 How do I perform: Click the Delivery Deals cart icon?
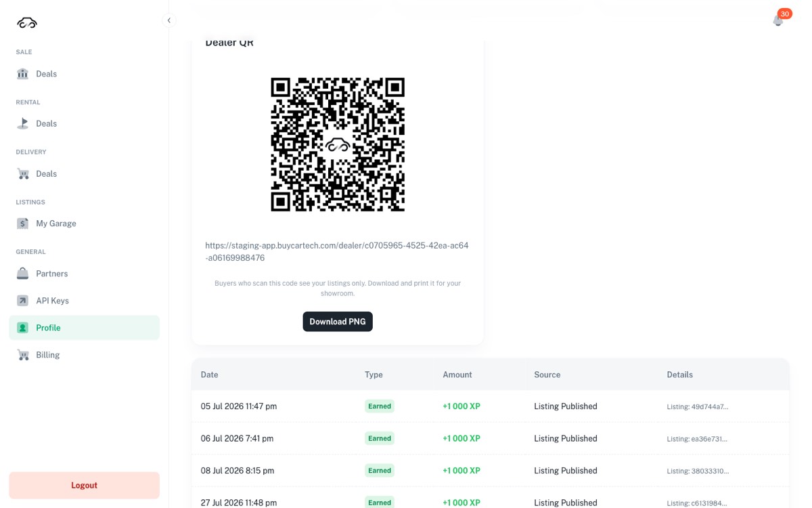(23, 173)
